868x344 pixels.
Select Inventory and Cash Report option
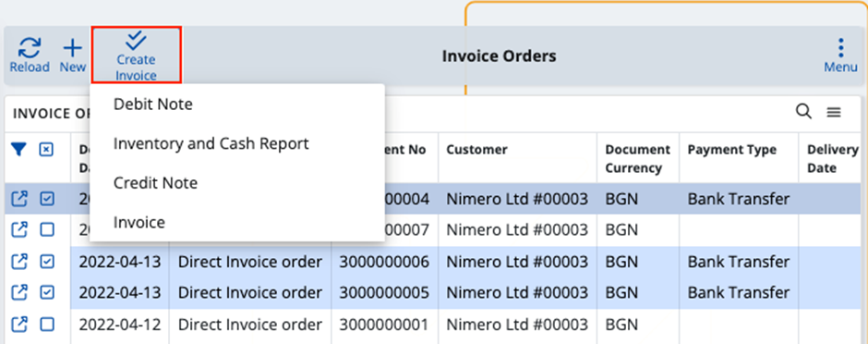coord(211,143)
